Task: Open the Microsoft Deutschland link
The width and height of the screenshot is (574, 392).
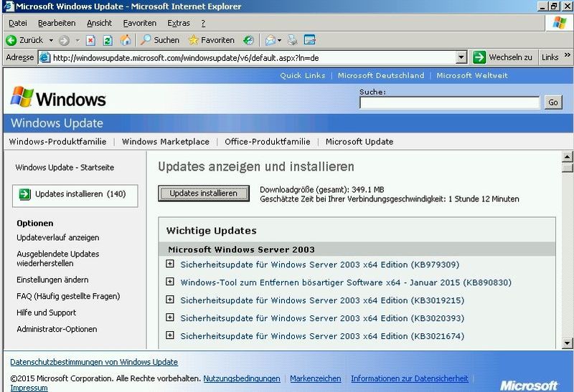Action: coord(381,75)
